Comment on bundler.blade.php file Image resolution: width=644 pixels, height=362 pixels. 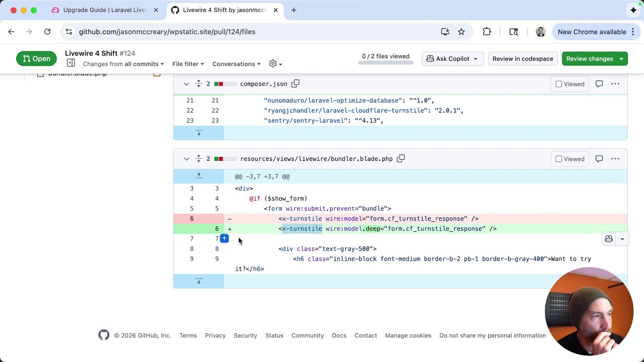(x=599, y=159)
